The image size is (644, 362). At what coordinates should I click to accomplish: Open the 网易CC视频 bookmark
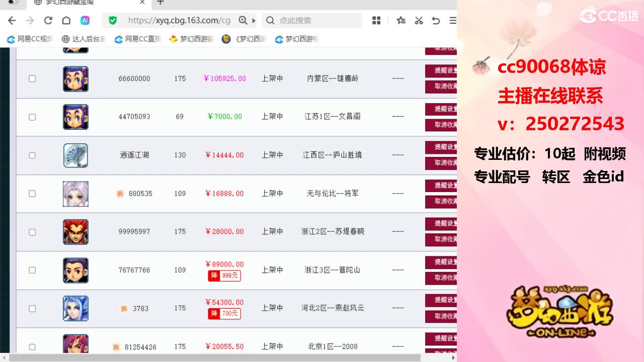click(x=30, y=39)
